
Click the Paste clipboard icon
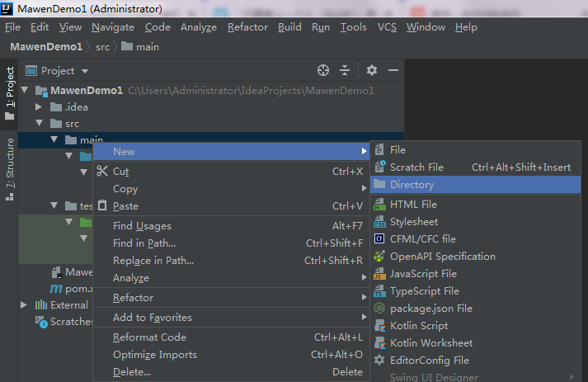(x=102, y=205)
